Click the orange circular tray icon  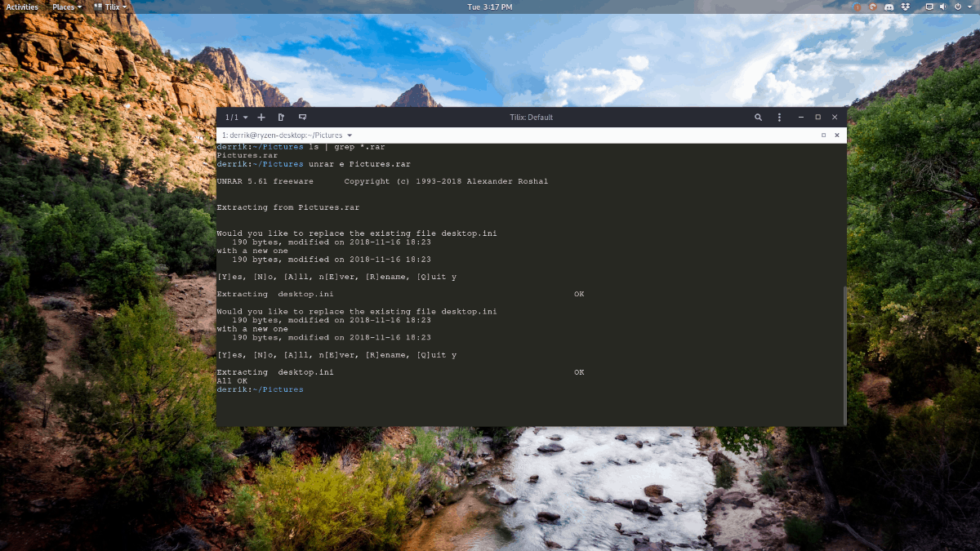[x=875, y=7]
